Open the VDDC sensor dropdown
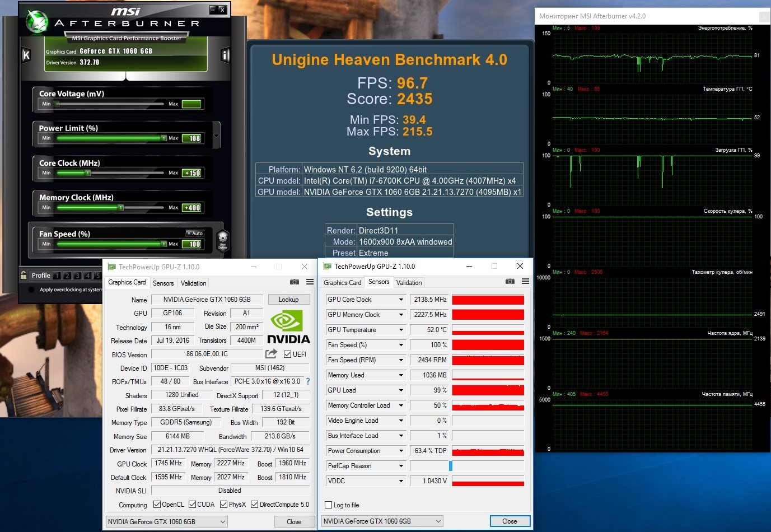 (x=401, y=481)
